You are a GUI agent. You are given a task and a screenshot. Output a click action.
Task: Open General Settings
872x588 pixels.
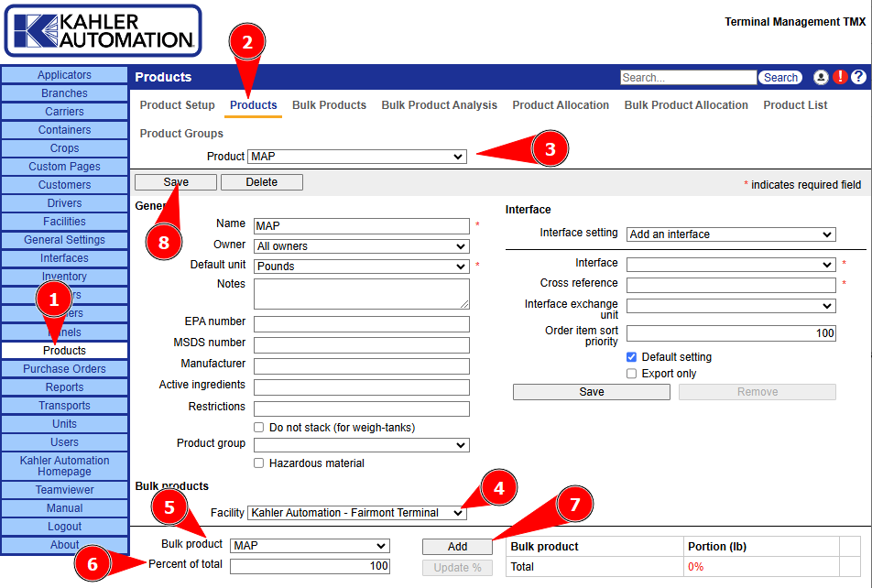click(64, 240)
